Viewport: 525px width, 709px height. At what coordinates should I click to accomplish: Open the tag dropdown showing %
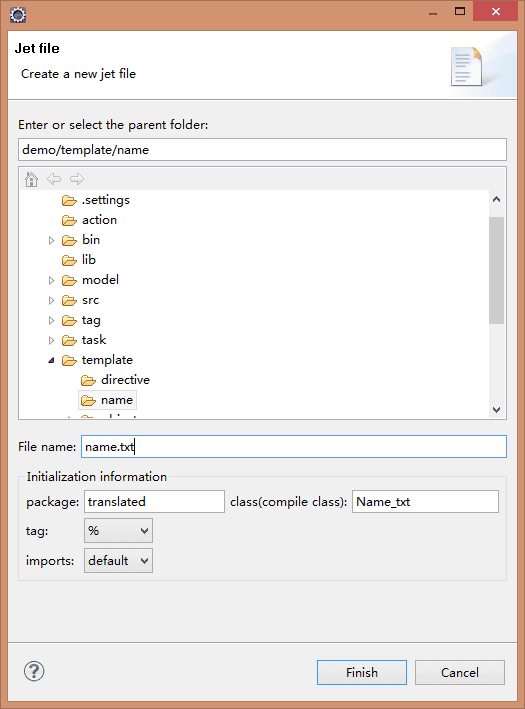pos(118,530)
